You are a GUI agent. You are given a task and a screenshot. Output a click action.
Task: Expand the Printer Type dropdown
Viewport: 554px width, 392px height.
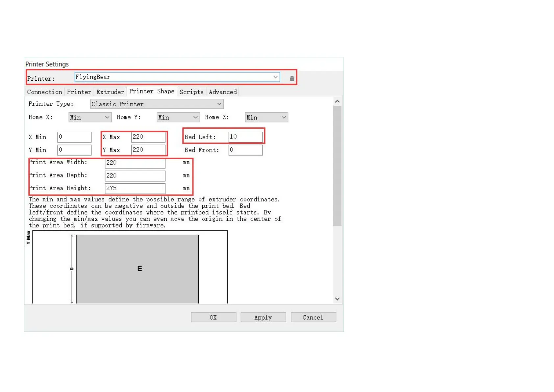[x=157, y=104]
